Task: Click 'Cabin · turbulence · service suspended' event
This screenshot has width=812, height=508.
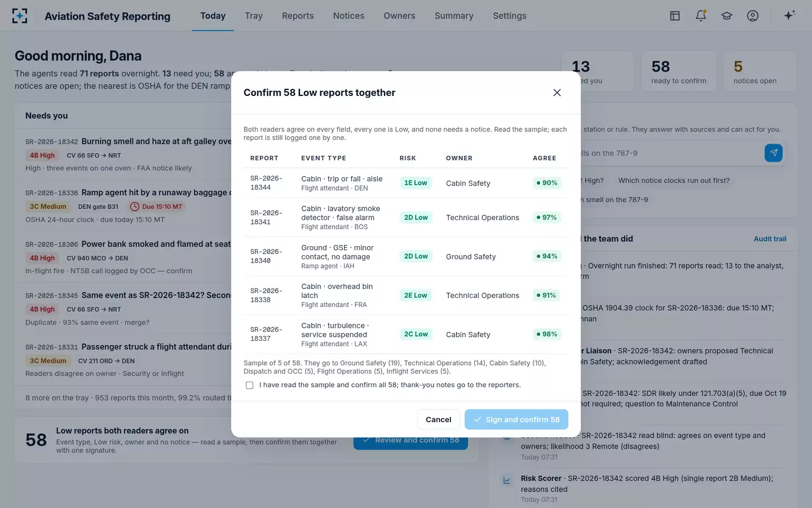Action: (335, 330)
